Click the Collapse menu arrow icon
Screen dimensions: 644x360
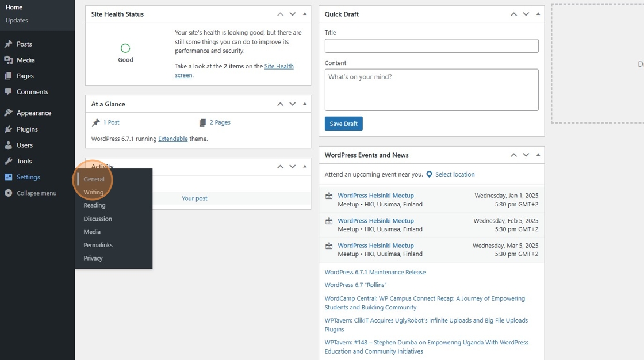point(8,193)
